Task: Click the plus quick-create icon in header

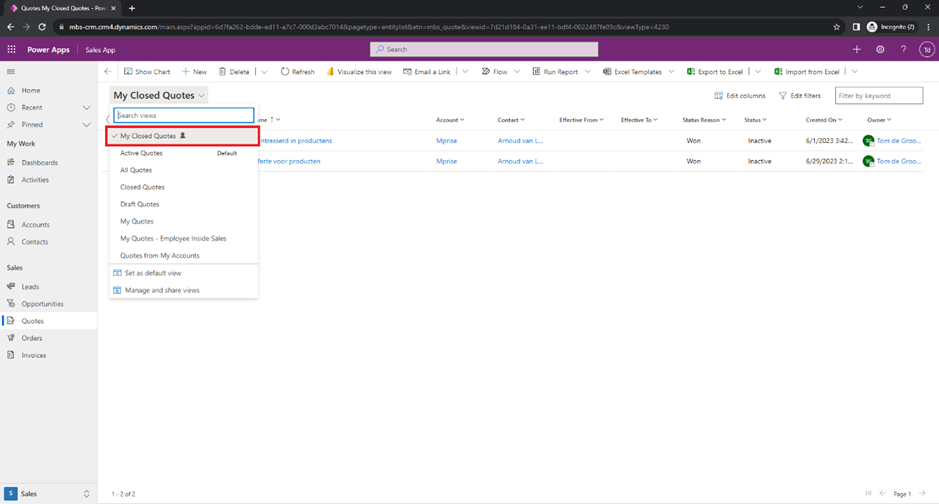Action: (x=856, y=50)
